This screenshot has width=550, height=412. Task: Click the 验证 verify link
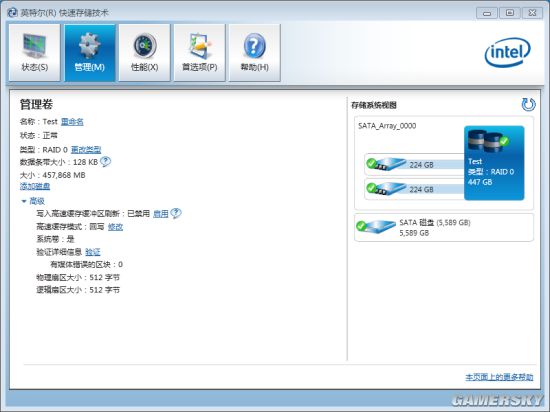click(x=93, y=252)
